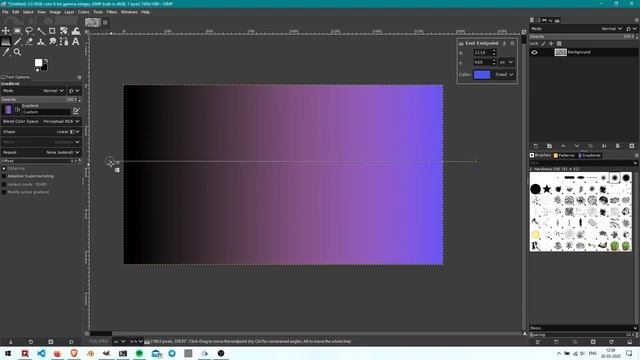Open the Edit menu
640x360 pixels.
point(16,12)
